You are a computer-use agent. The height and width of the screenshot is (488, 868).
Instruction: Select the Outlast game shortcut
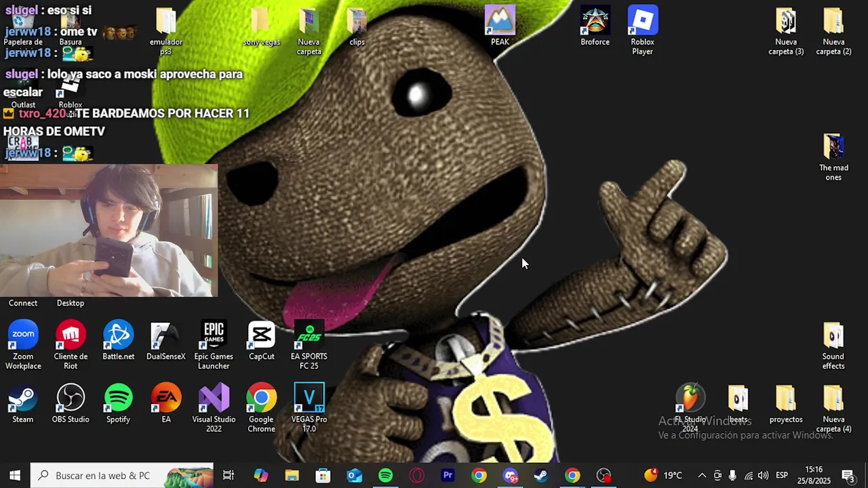tap(23, 91)
